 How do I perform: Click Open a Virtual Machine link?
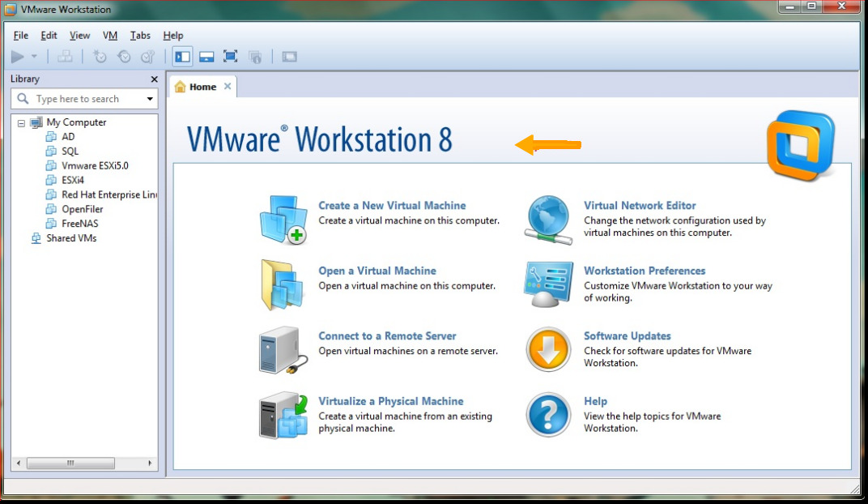click(x=377, y=271)
